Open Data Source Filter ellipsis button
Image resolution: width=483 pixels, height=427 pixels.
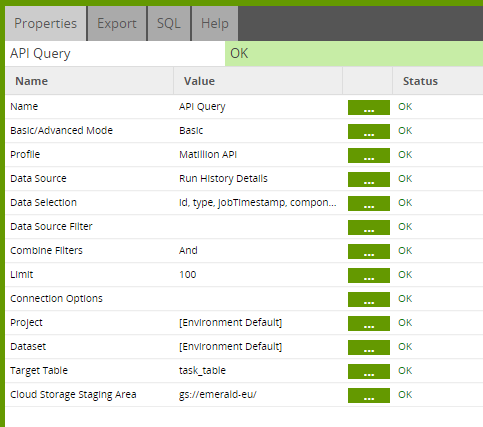(369, 227)
